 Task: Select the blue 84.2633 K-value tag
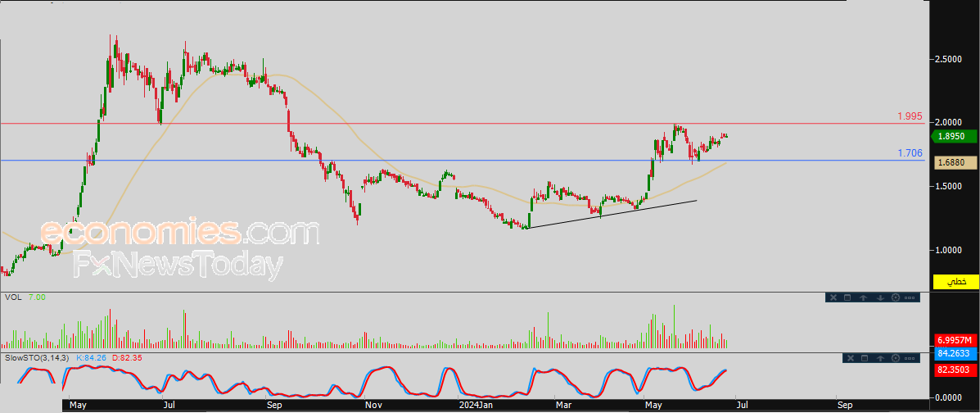[x=956, y=354]
